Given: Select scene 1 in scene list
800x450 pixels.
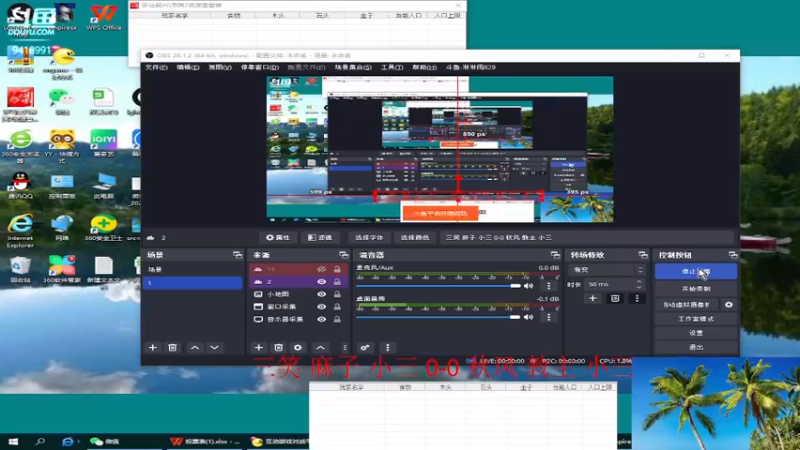Looking at the screenshot, I should pos(193,283).
